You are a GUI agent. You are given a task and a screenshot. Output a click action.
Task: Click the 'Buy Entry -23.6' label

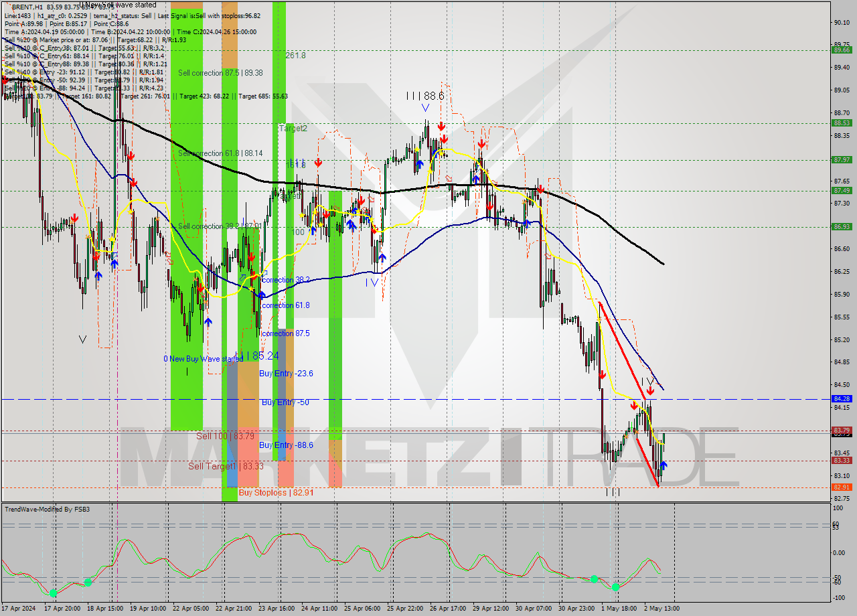pos(286,374)
